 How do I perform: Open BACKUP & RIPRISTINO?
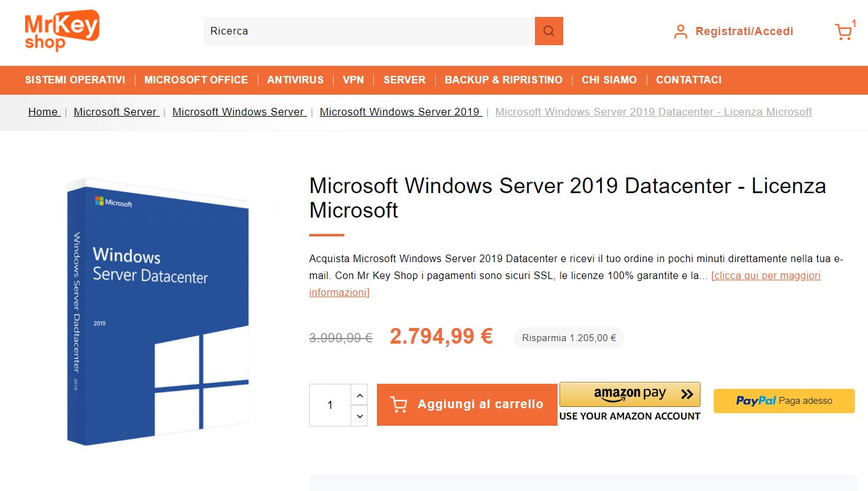pyautogui.click(x=503, y=80)
